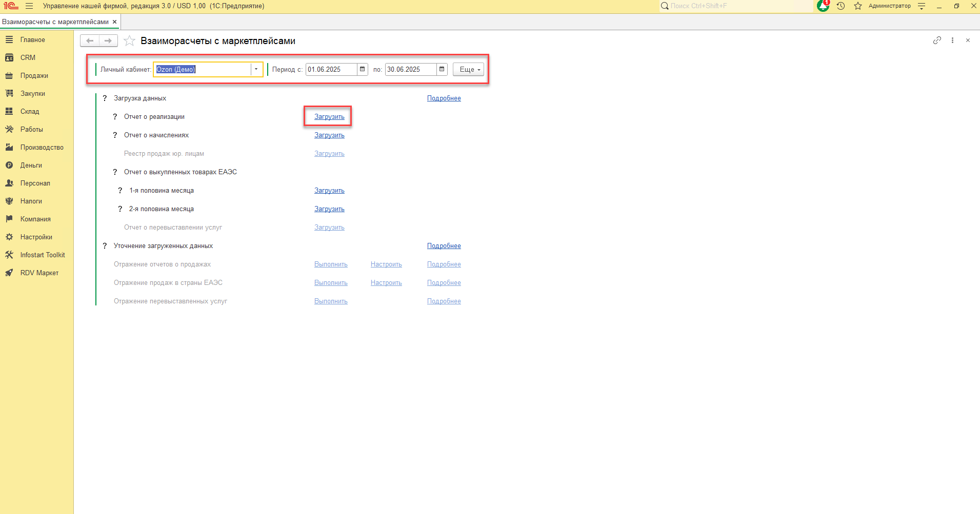
Task: Open the Работы section
Action: point(37,129)
